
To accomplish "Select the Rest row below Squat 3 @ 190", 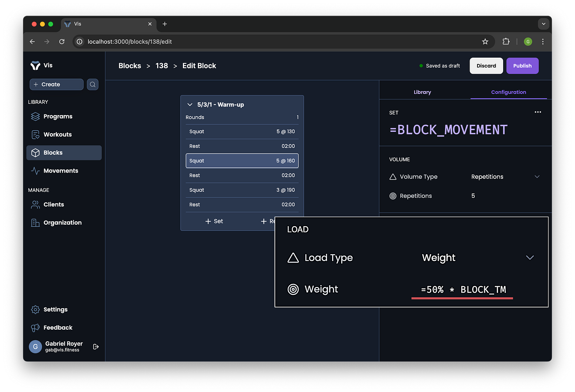I will (242, 204).
